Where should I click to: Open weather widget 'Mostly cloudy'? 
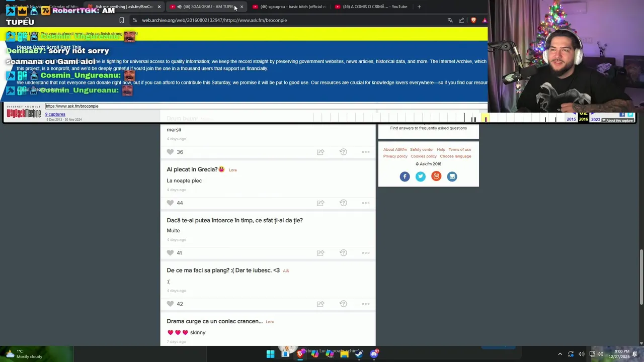(x=23, y=354)
